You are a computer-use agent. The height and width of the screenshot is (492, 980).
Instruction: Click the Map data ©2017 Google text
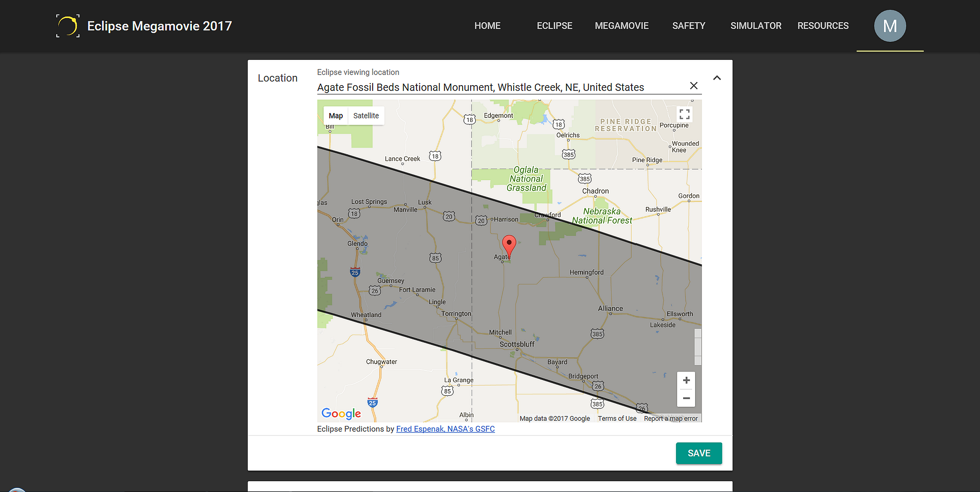(x=554, y=419)
